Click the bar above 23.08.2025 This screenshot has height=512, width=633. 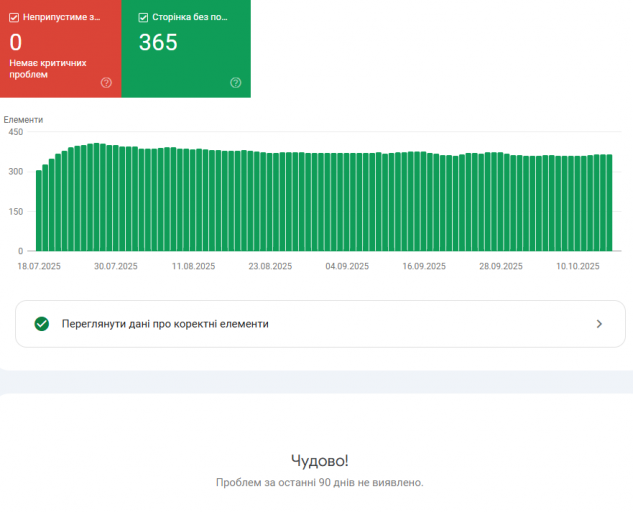[x=270, y=202]
